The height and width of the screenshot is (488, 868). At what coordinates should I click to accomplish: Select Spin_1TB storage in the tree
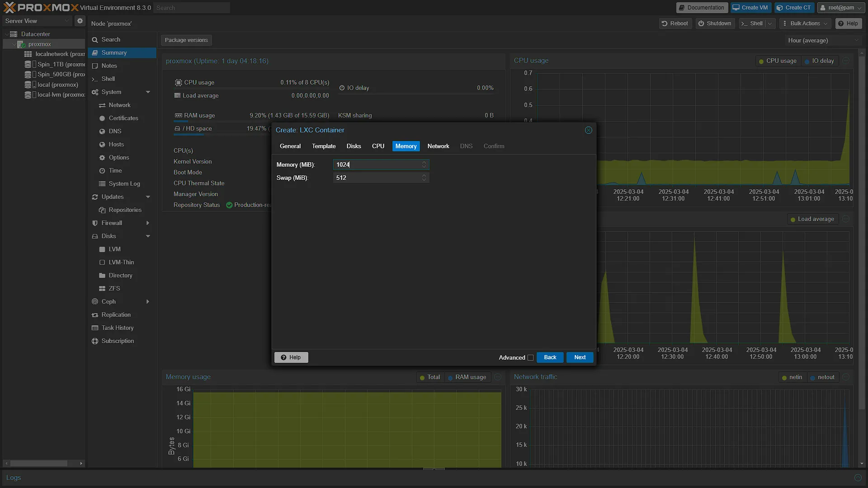(x=55, y=64)
